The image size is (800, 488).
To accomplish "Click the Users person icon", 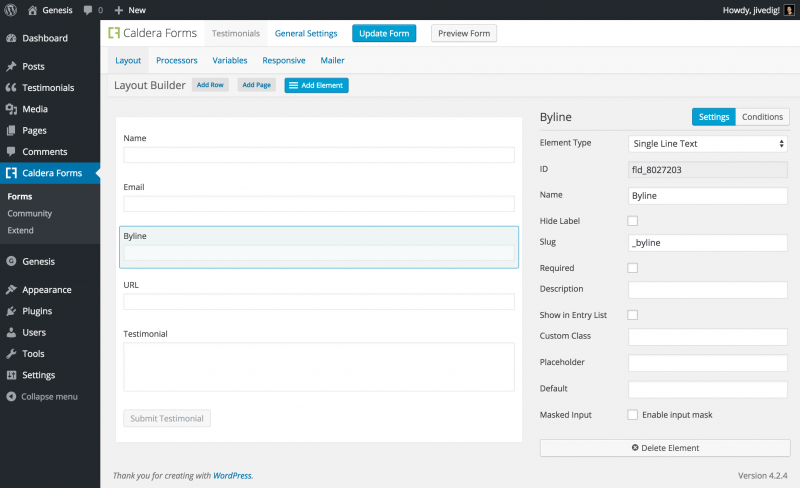I will (x=11, y=332).
